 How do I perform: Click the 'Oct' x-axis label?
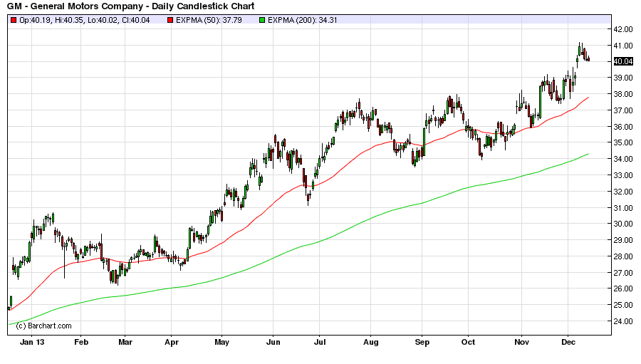point(468,342)
